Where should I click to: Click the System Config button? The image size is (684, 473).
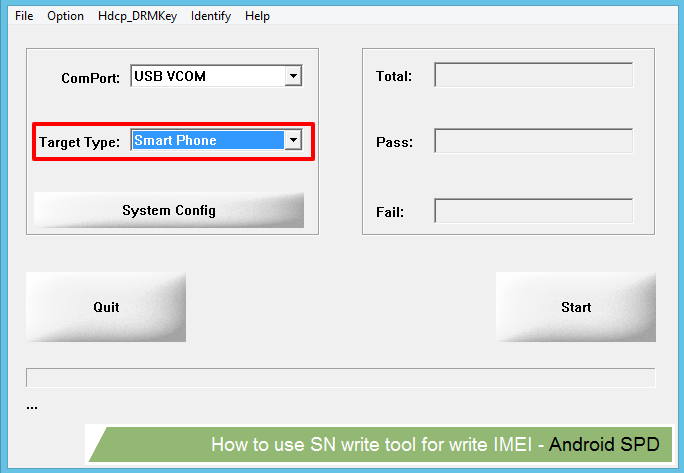point(169,210)
